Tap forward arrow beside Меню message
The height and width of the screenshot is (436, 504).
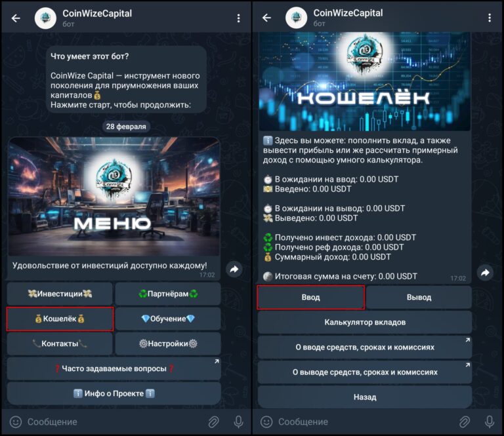[x=234, y=269]
